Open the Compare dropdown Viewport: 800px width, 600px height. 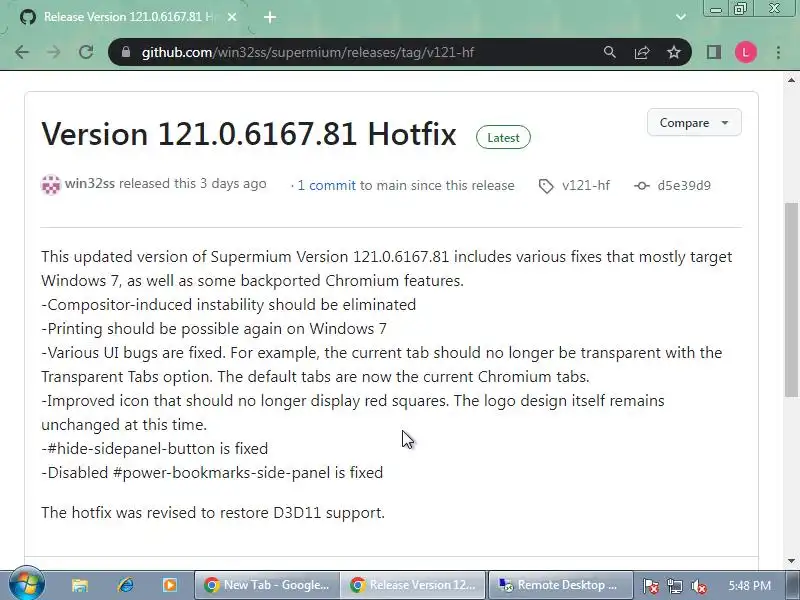pos(694,122)
